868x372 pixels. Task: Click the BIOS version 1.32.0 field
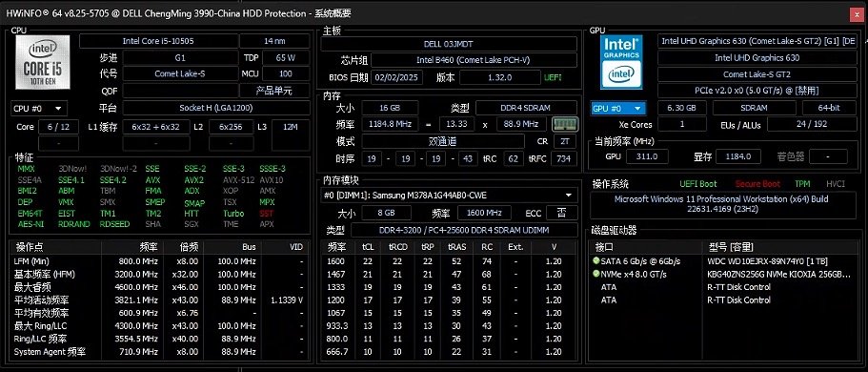499,77
